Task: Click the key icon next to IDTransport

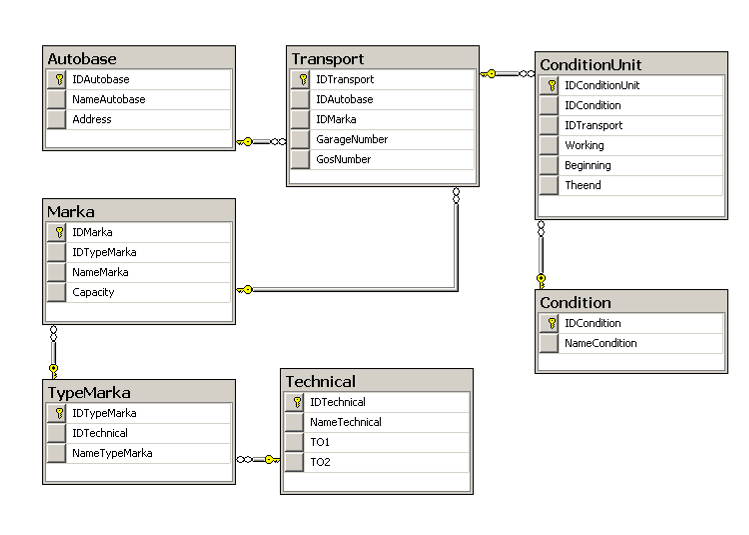Action: (x=301, y=79)
